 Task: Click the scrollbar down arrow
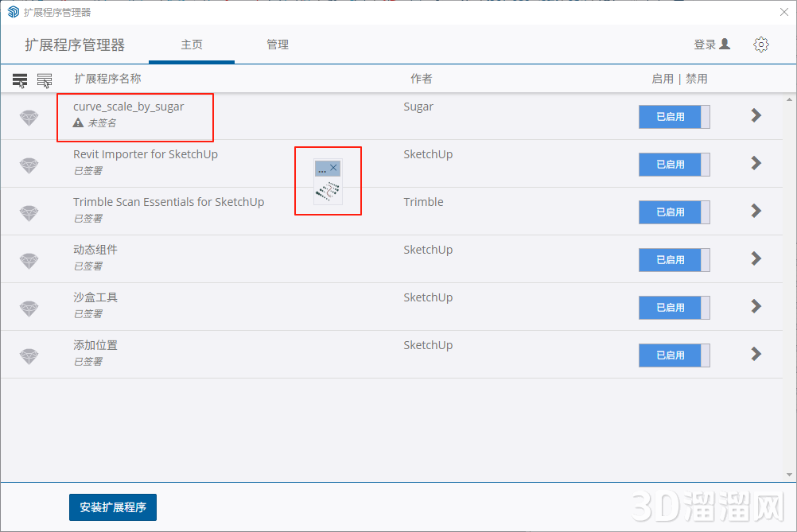789,475
